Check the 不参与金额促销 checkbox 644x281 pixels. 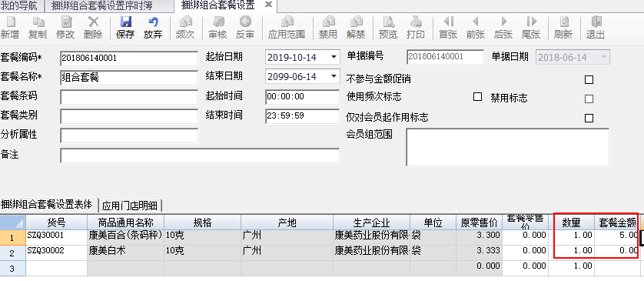(x=589, y=79)
